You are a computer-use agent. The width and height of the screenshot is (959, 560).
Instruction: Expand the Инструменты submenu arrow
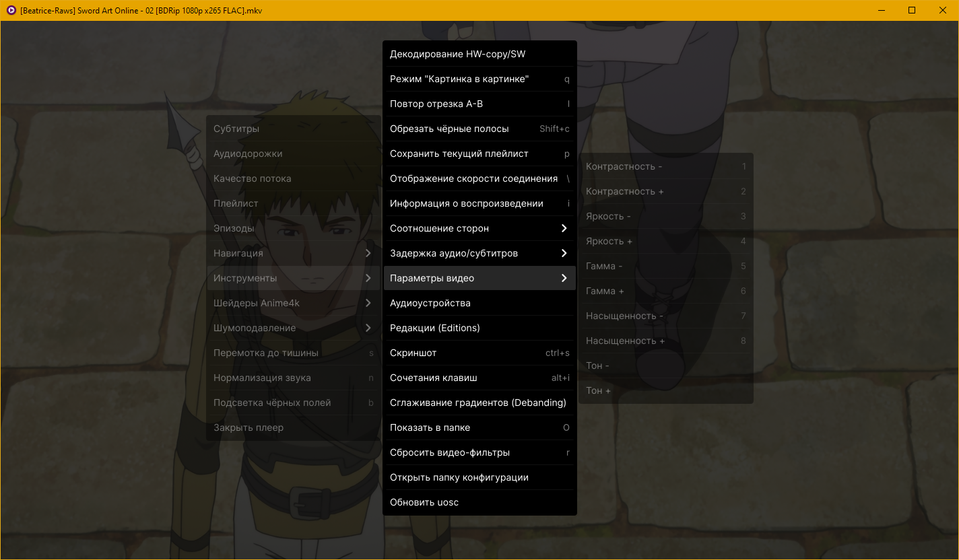pos(368,278)
